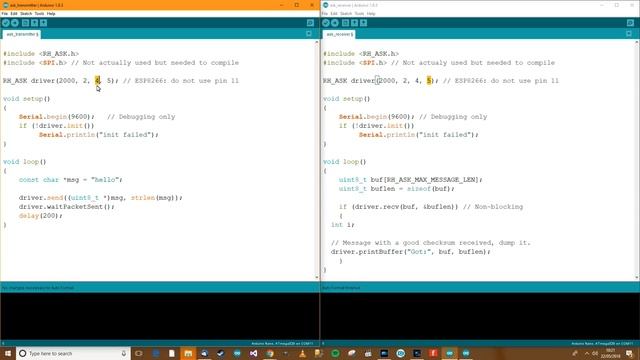Open Edit menu in receiver window
640x360 pixels.
point(334,13)
